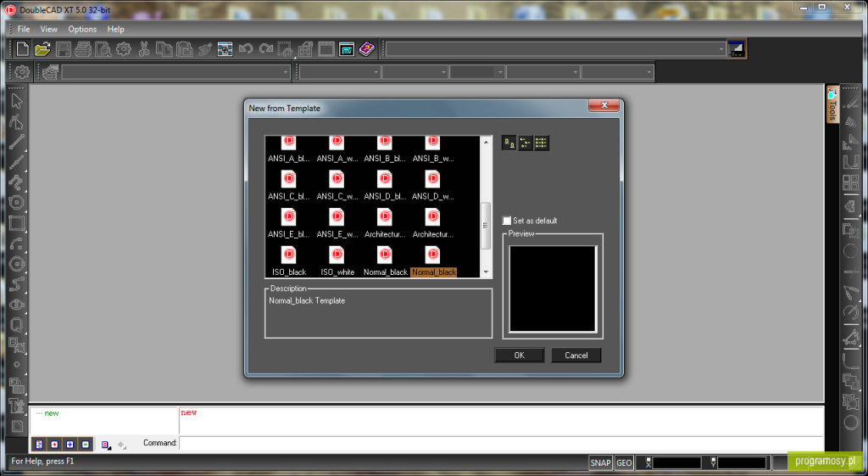Image resolution: width=868 pixels, height=476 pixels.
Task: Click the X coordinate field
Action: tap(677, 462)
